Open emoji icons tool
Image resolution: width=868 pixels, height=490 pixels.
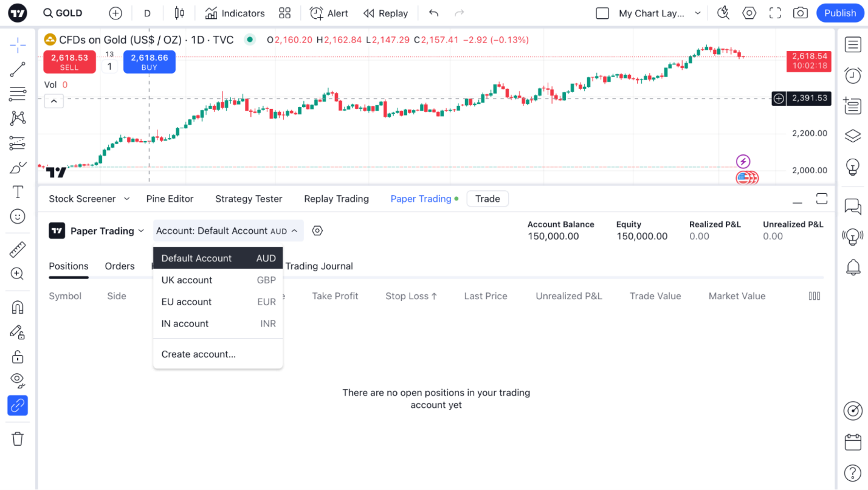[18, 216]
